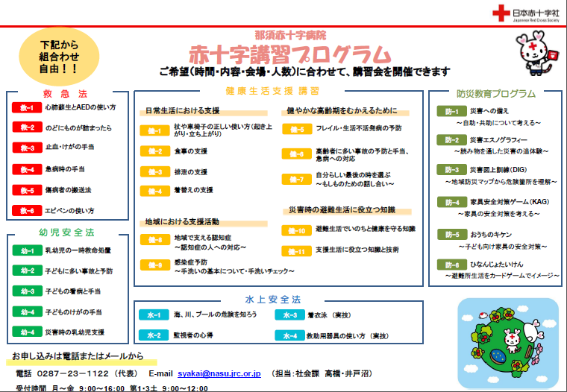Click the 救急法 section heading
This screenshot has width=567, height=392.
point(66,94)
